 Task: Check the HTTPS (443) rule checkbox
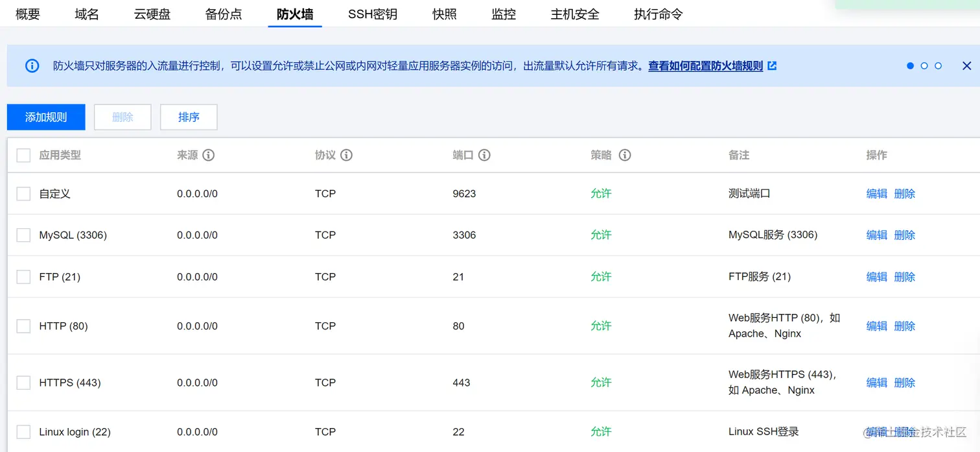coord(23,383)
